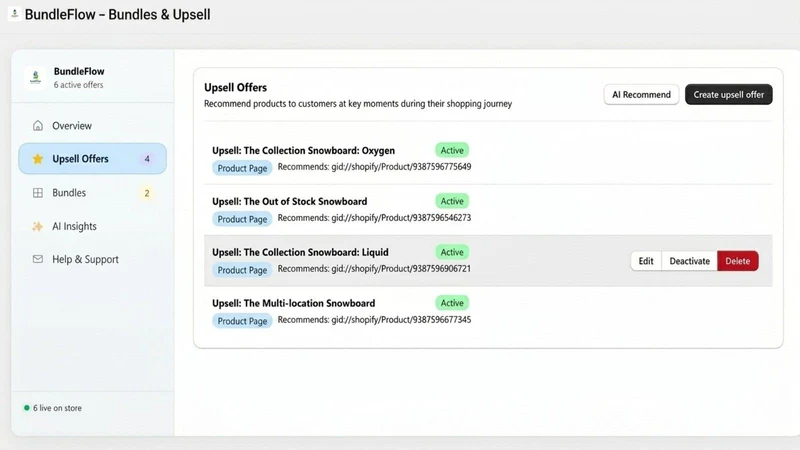Click Product Page tag on Oxygen upsell
This screenshot has width=800, height=450.
[242, 168]
